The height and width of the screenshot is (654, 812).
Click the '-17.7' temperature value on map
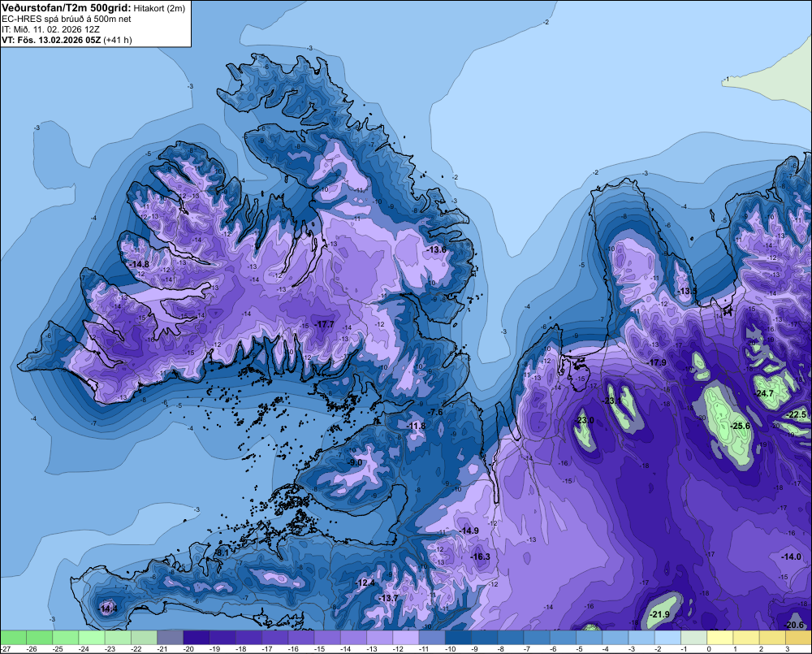[324, 324]
